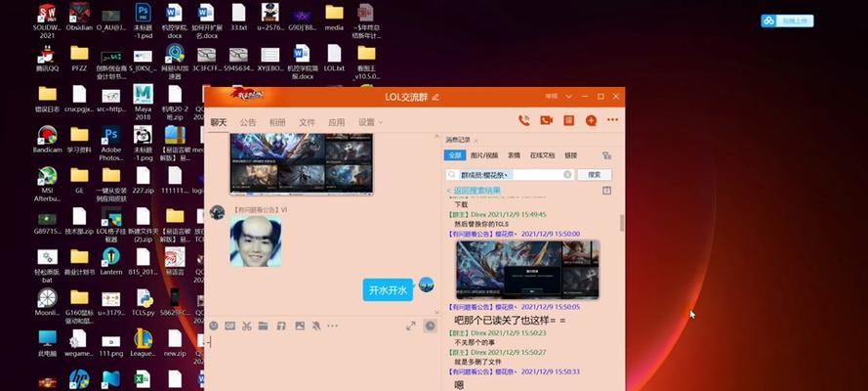The image size is (868, 391).
Task: Click the music headphone icon in chat toolbar
Action: coord(281,326)
